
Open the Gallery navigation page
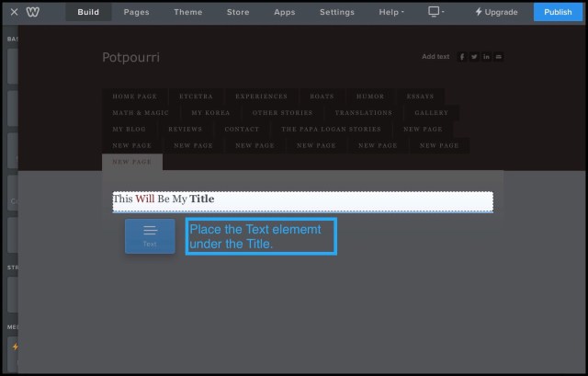pyautogui.click(x=431, y=113)
